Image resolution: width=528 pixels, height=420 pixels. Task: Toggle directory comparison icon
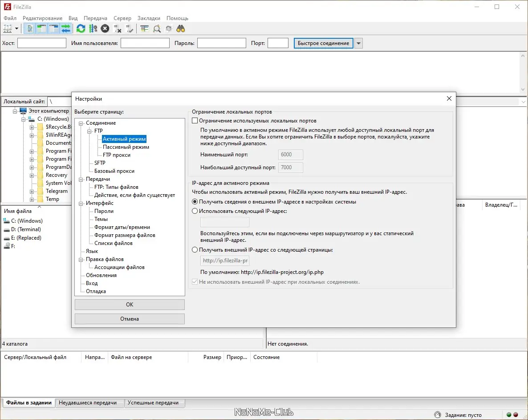pyautogui.click(x=157, y=29)
